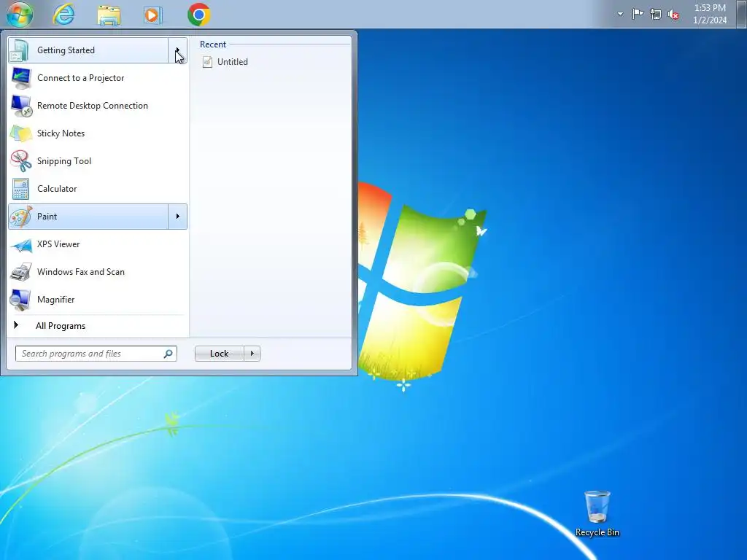
Task: Click the Action Center flag tray icon
Action: point(638,14)
